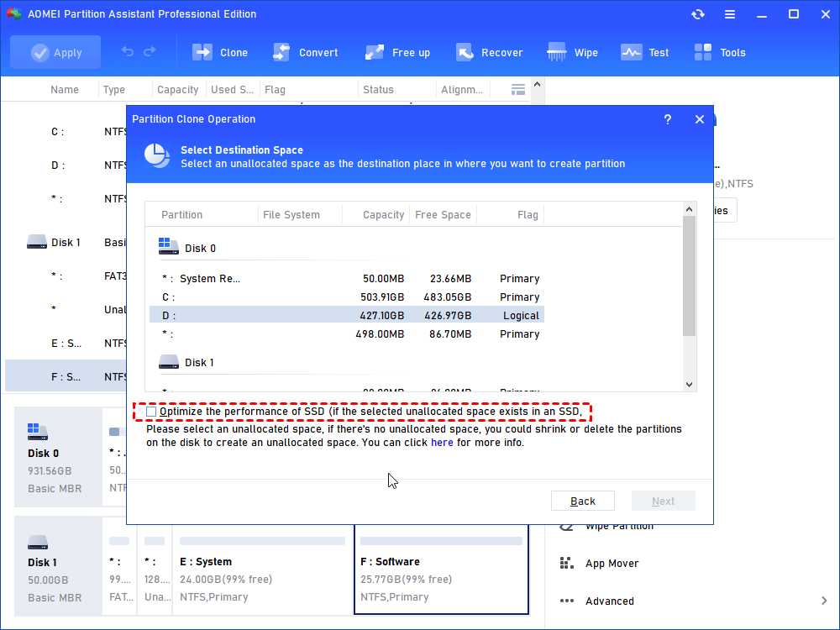Viewport: 840px width, 630px height.
Task: Click the Back button
Action: pos(583,501)
